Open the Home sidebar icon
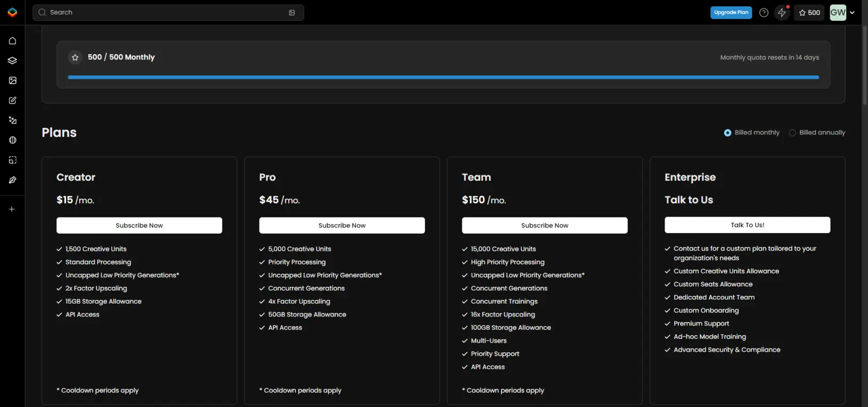The image size is (868, 407). coord(12,41)
